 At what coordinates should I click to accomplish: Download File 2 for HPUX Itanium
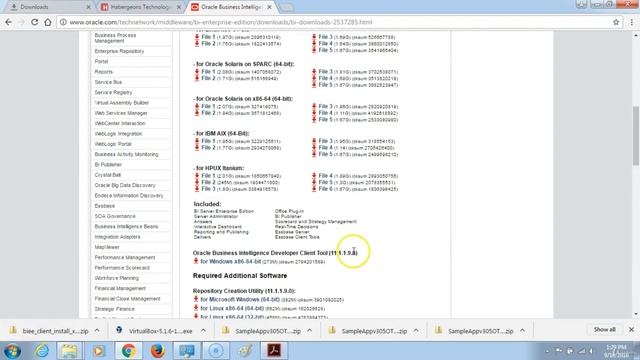click(x=208, y=182)
